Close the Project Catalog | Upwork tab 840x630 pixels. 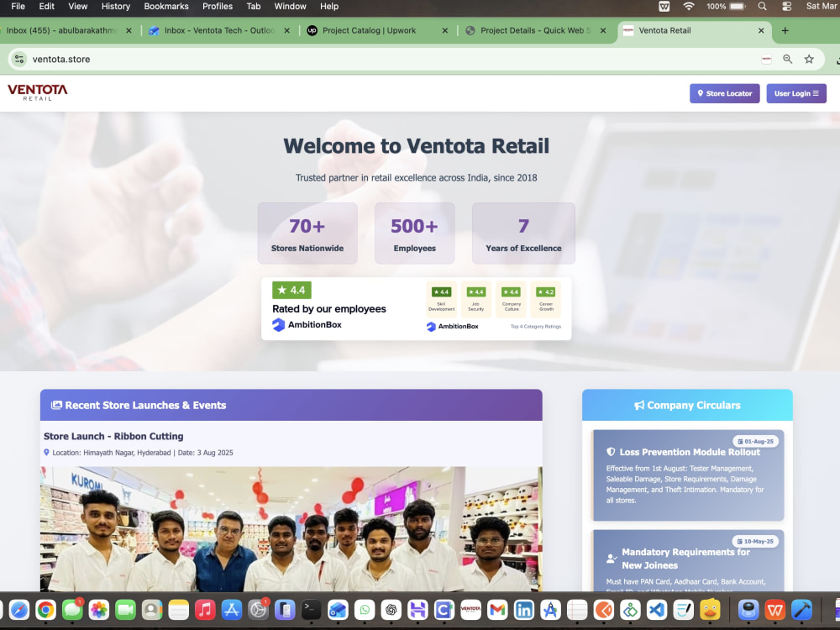tap(444, 30)
